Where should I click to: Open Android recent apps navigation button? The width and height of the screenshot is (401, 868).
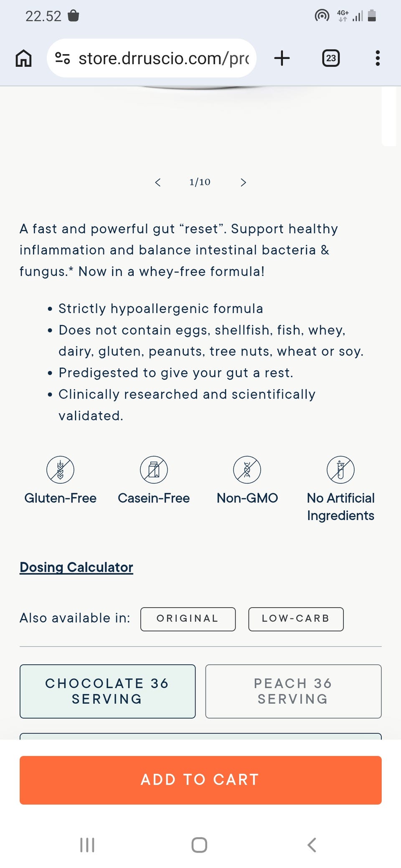87,845
